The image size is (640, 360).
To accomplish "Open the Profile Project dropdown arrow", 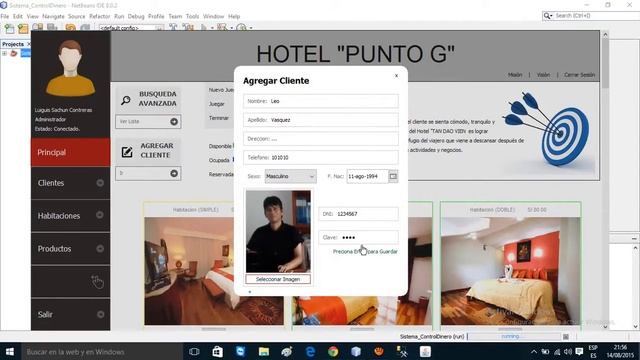I will point(251,28).
